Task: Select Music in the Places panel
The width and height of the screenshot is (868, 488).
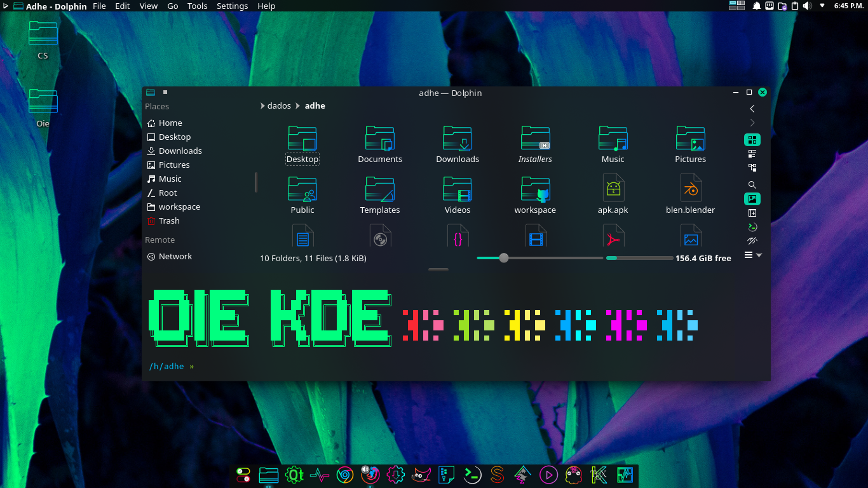Action: pos(170,179)
